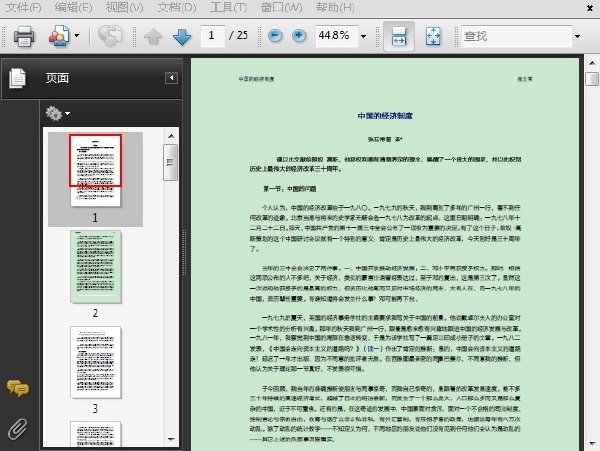Click the 查找 search field

(517, 36)
